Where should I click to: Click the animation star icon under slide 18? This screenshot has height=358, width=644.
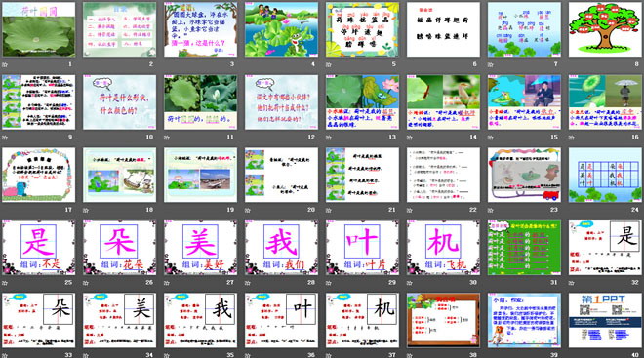[86, 210]
